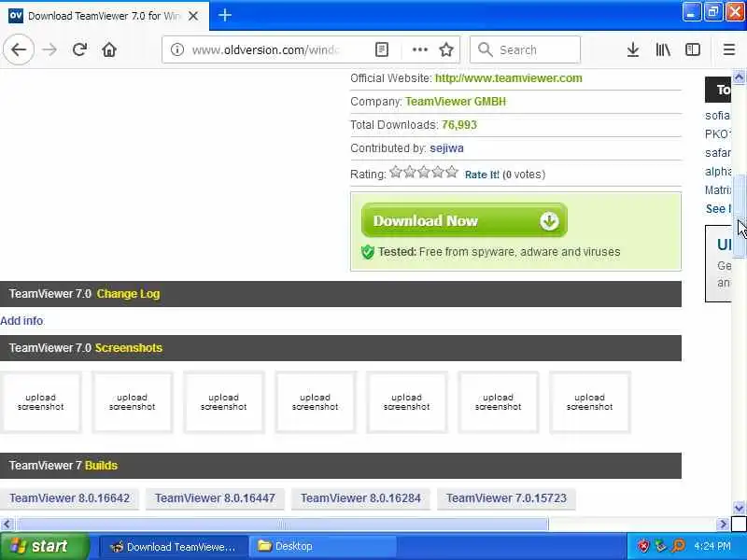Viewport: 747px width, 560px height.
Task: Open contributor sejiwa profile link
Action: tap(446, 148)
